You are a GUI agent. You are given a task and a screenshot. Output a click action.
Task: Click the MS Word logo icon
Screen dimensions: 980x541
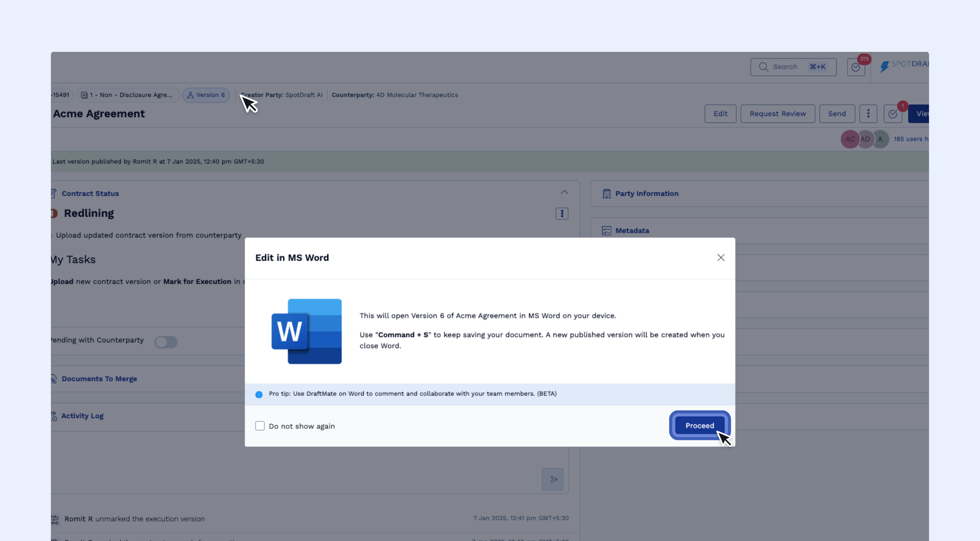[x=306, y=331]
